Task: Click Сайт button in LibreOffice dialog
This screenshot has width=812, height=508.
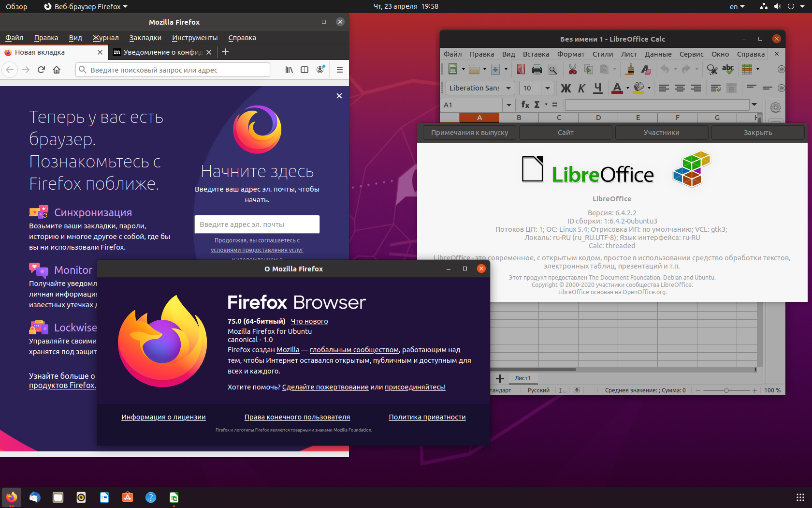Action: pos(565,133)
